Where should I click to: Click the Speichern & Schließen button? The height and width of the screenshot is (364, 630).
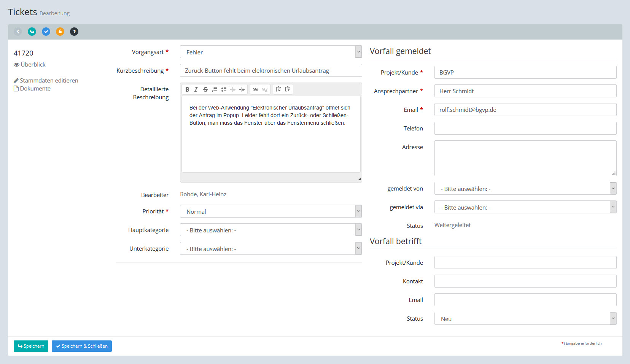click(x=82, y=346)
